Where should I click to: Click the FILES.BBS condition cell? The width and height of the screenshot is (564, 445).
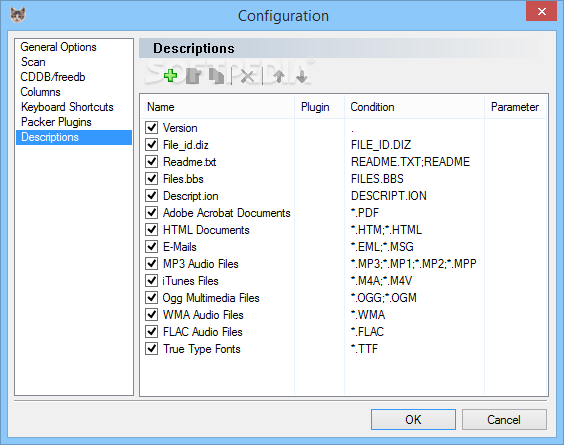click(x=377, y=179)
